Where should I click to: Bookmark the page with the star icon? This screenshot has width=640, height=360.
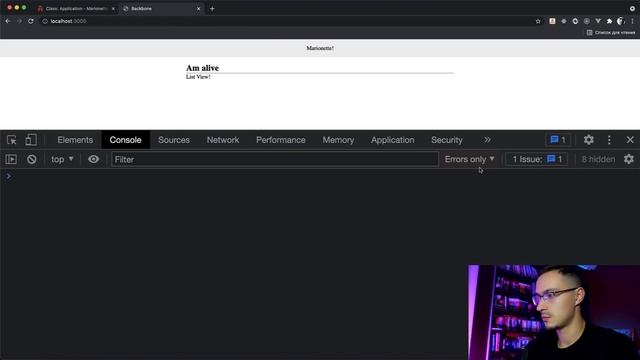(x=538, y=21)
